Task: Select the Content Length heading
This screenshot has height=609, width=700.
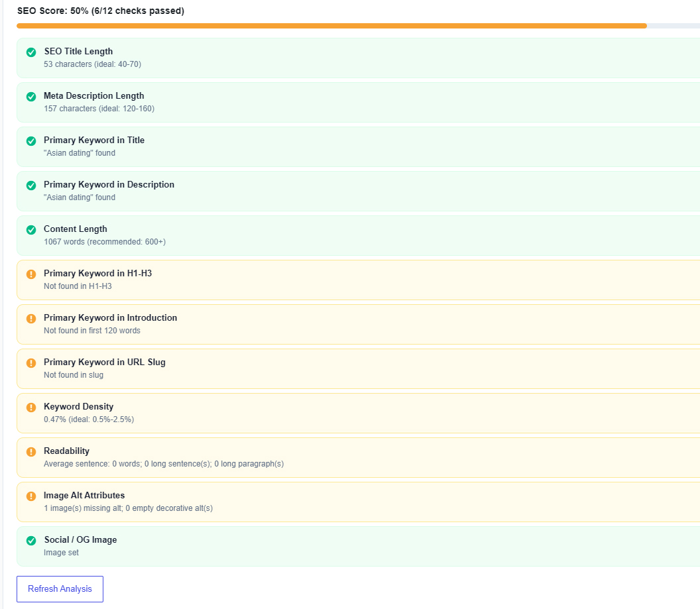Action: click(x=76, y=229)
